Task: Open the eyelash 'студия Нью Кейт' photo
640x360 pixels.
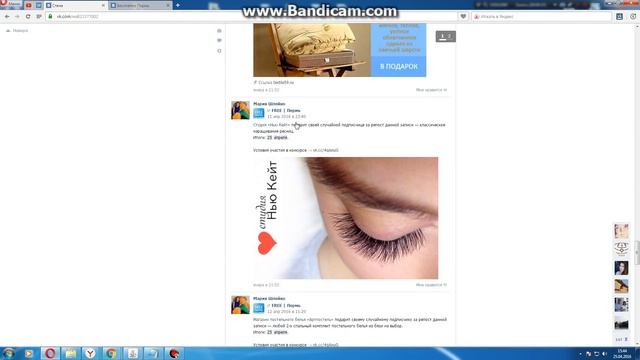Action: tap(346, 218)
